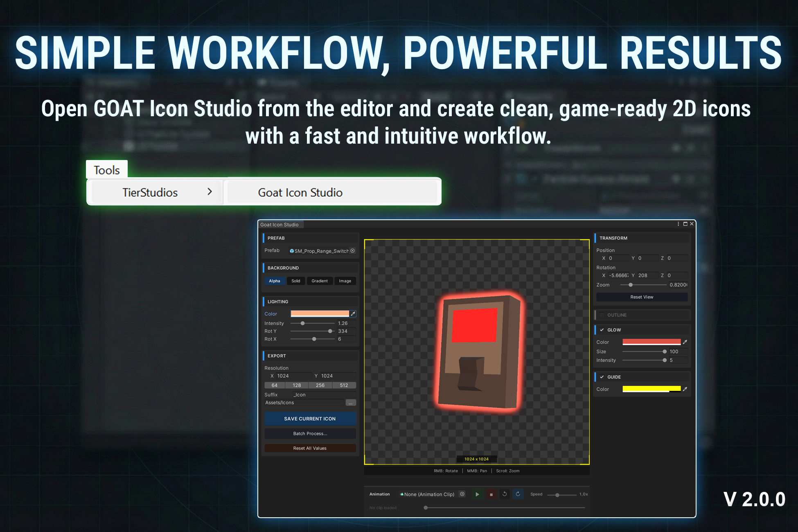Set resolution preset to 256
The height and width of the screenshot is (532, 798).
320,385
